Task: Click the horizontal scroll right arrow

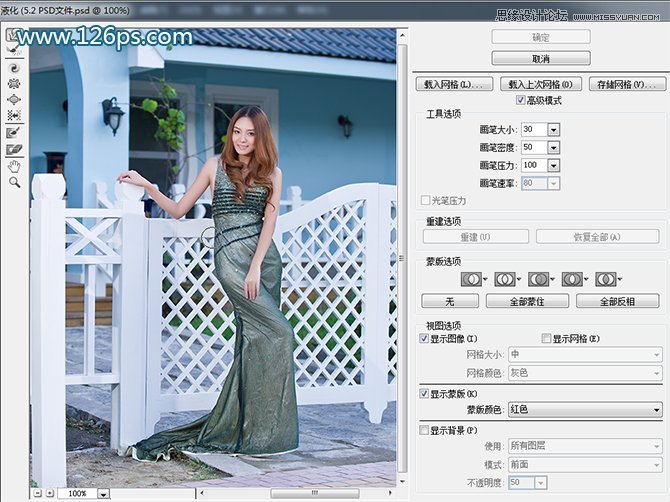Action: point(391,493)
